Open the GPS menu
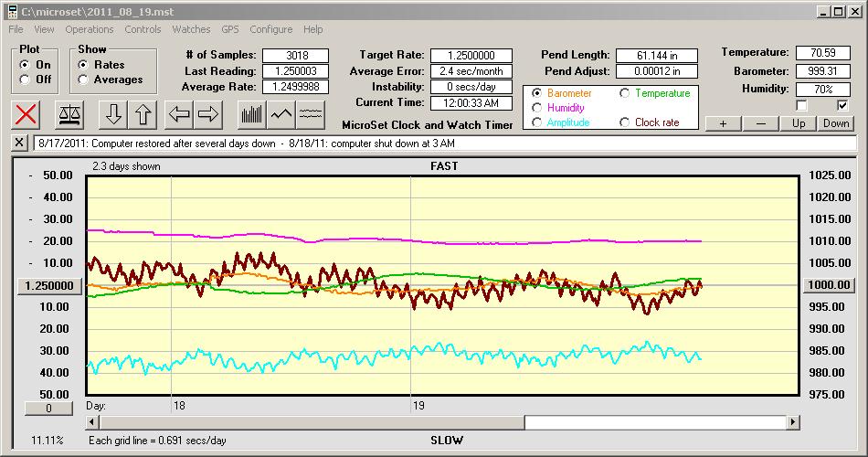This screenshot has height=457, width=868. pos(230,29)
